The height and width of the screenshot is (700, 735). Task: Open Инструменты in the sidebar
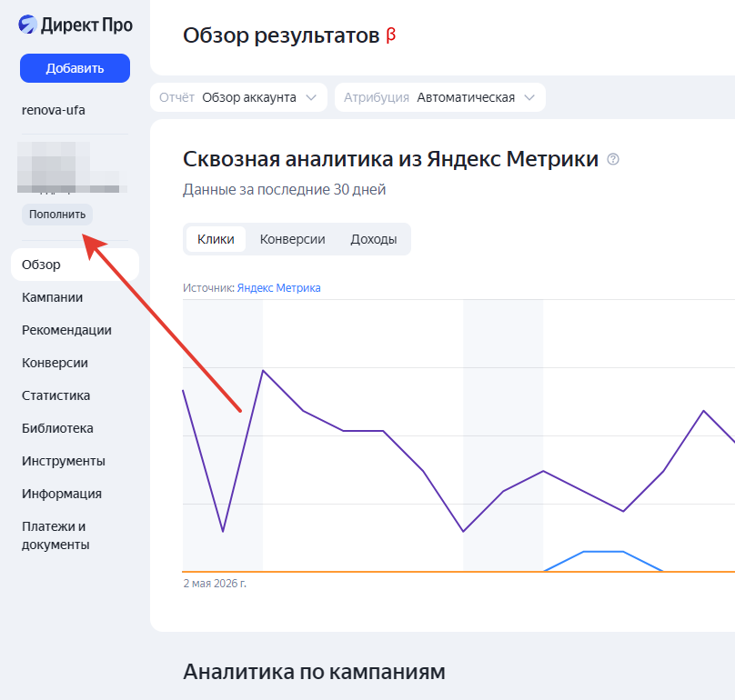[64, 462]
